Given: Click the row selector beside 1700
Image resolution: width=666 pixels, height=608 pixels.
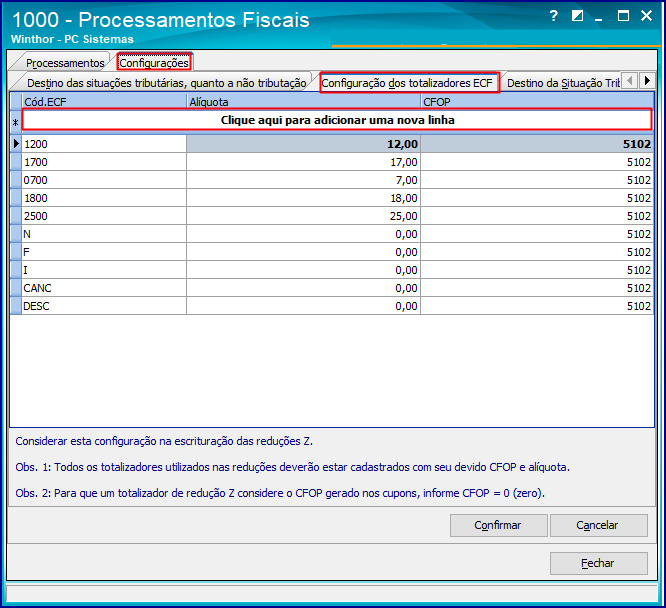Looking at the screenshot, I should pos(16,162).
